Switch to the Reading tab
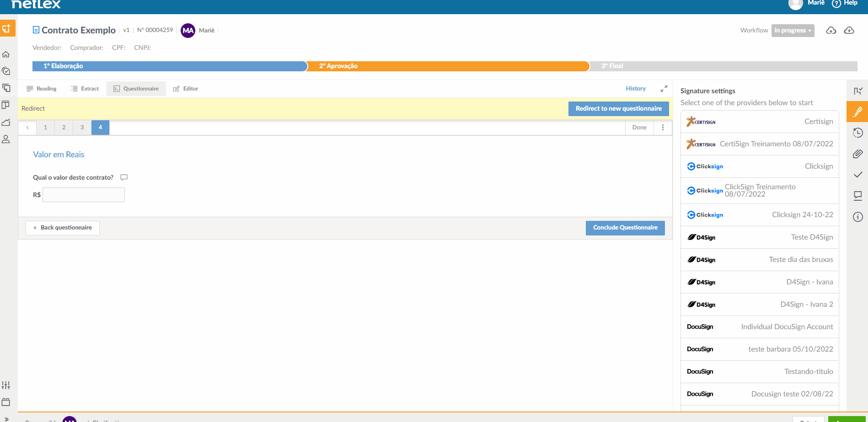Image resolution: width=868 pixels, height=422 pixels. pyautogui.click(x=42, y=89)
